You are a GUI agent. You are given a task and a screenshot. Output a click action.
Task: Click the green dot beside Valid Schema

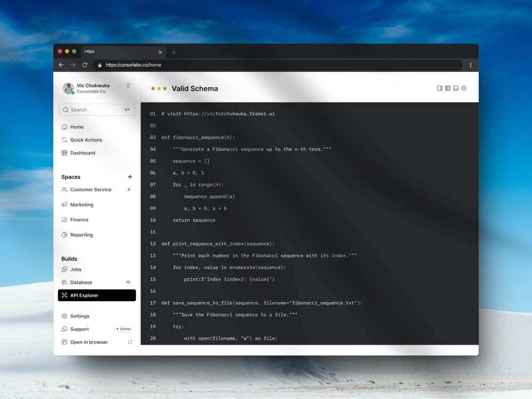(165, 88)
